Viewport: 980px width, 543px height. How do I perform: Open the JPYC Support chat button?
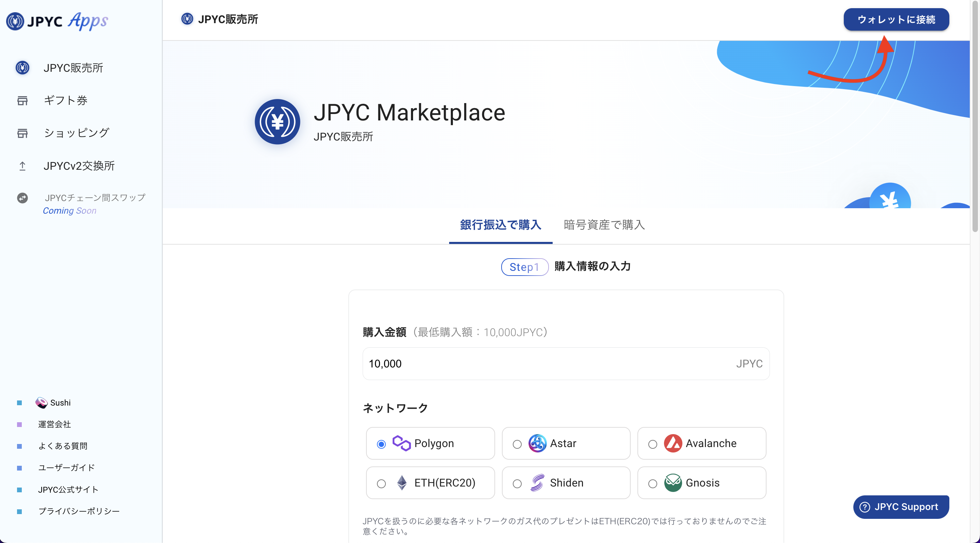point(901,507)
